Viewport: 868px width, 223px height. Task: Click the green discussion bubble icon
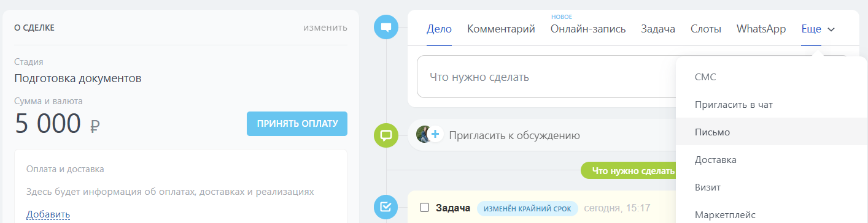click(386, 135)
